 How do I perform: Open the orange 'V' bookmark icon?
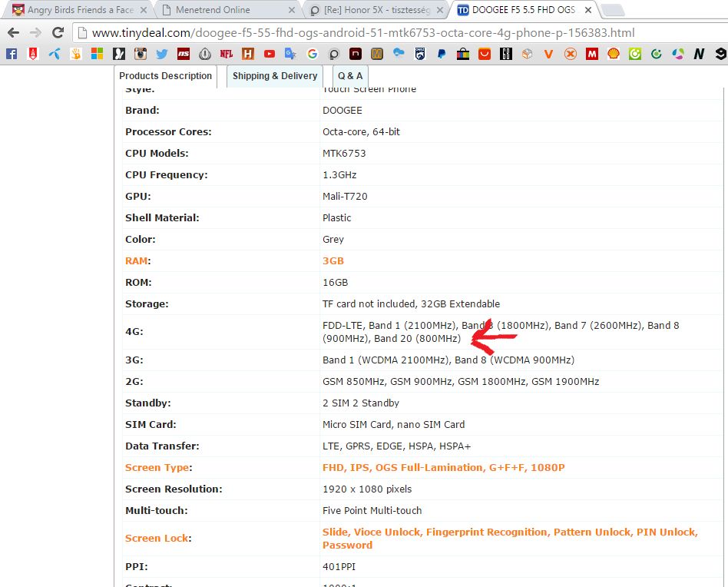tap(549, 54)
